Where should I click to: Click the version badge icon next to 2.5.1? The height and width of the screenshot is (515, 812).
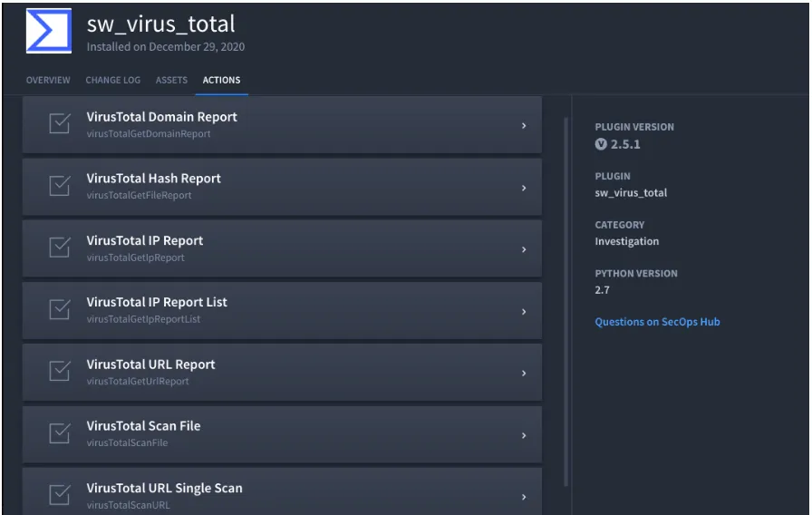[601, 144]
